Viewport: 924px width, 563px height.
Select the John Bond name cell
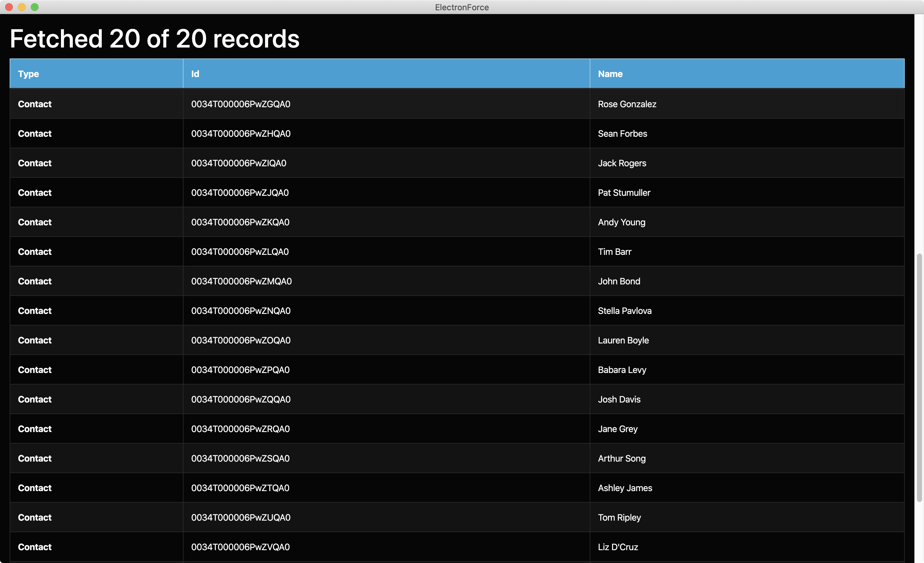[619, 281]
